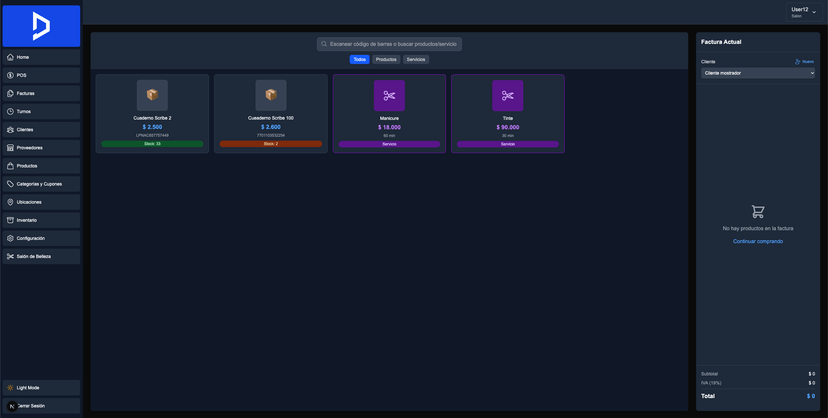Click Cerrar Sesión to log out
The image size is (828, 418).
[41, 406]
